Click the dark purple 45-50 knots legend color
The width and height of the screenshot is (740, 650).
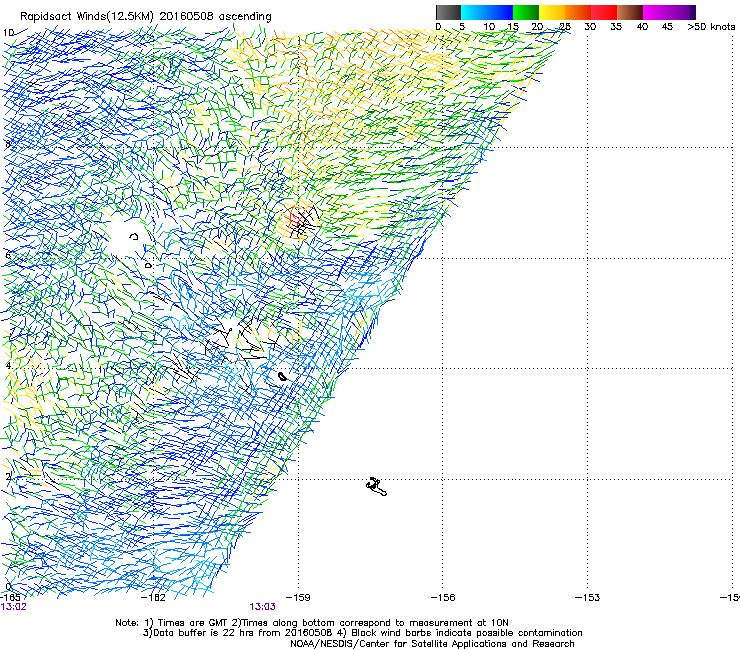(x=682, y=12)
